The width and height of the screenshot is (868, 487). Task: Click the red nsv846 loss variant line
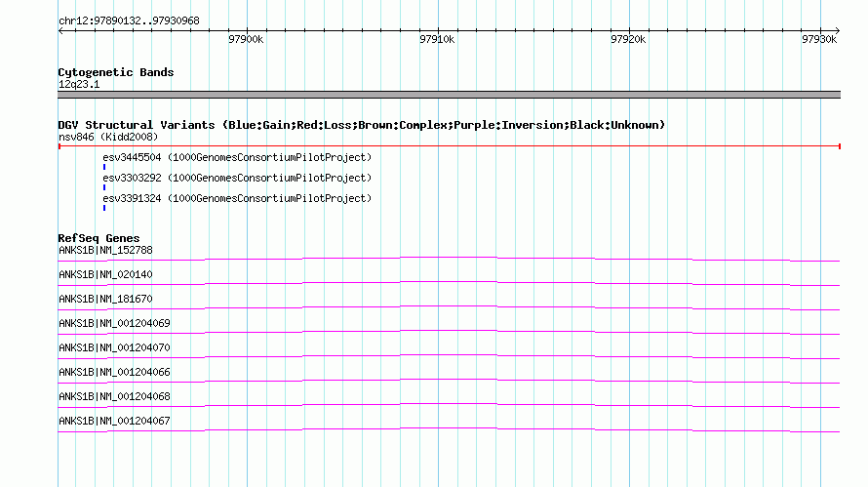449,146
